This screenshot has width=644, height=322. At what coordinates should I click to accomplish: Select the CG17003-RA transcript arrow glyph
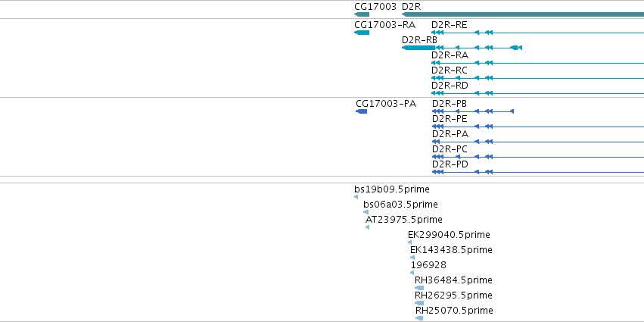tap(362, 33)
